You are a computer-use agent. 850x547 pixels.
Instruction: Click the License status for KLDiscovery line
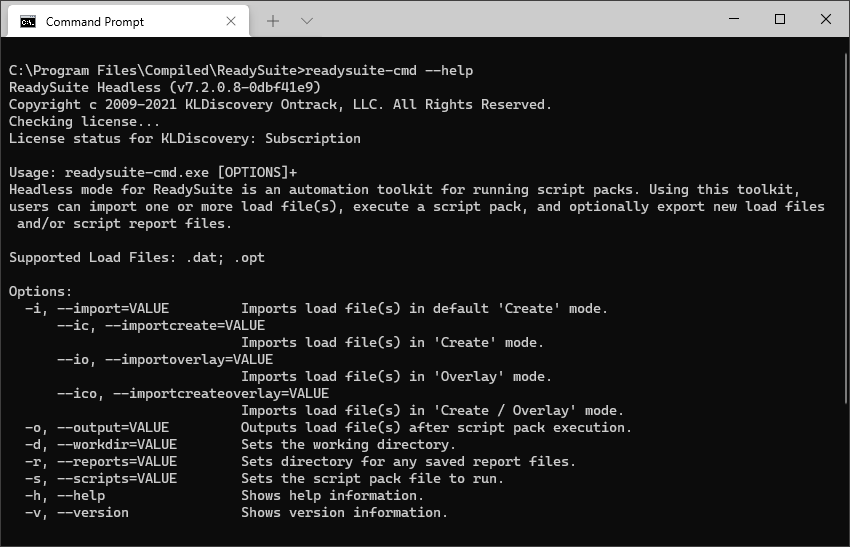(185, 139)
